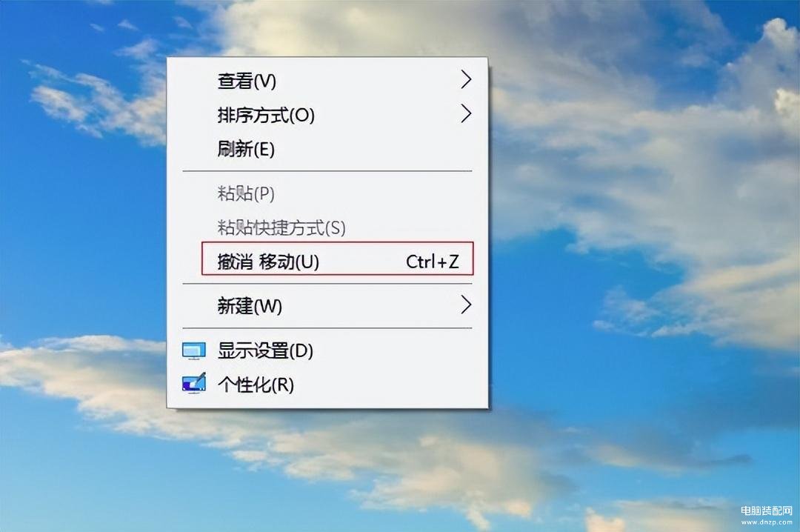Expand the 排序方式(O) submenu arrow

coord(466,113)
